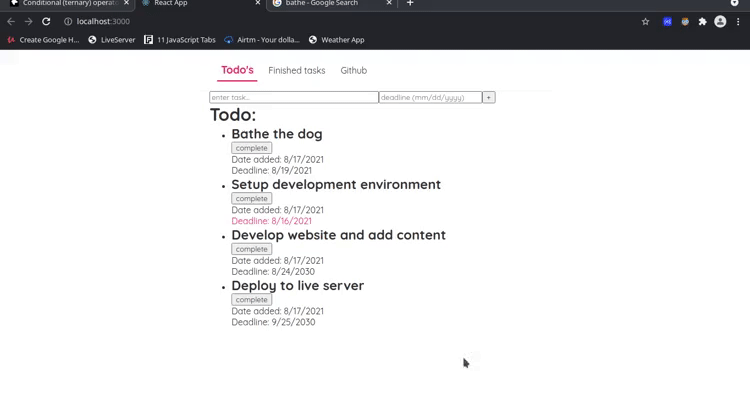This screenshot has width=750, height=400.
Task: Click the tab search dropdown arrow
Action: click(734, 3)
